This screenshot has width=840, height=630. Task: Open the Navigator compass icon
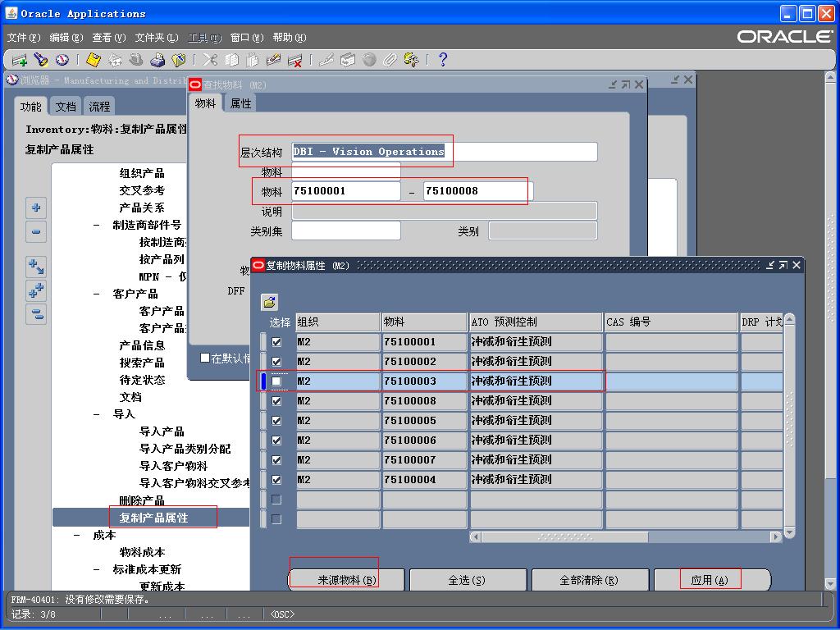pyautogui.click(x=62, y=60)
